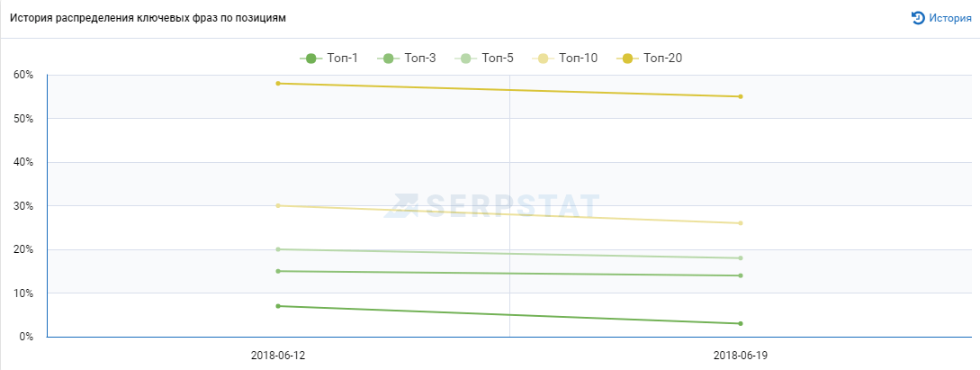Click Топ-3 point at 15% on 2018-06-12

pyautogui.click(x=277, y=271)
